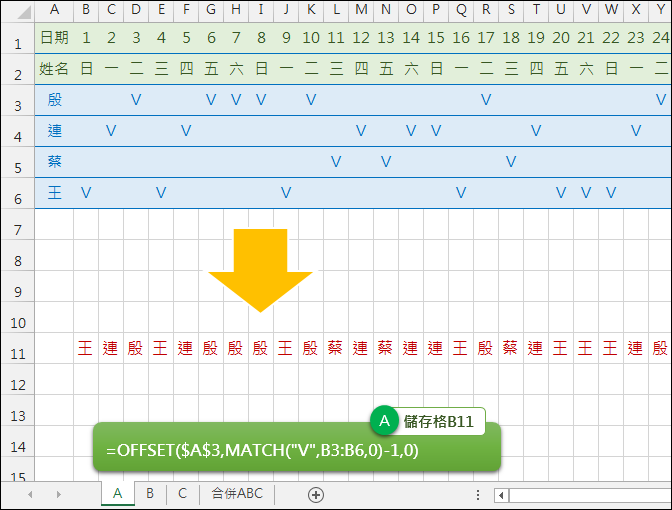Screen dimensions: 672x510
Task: Click the horizontal scrollbar left arrow
Action: [501, 495]
